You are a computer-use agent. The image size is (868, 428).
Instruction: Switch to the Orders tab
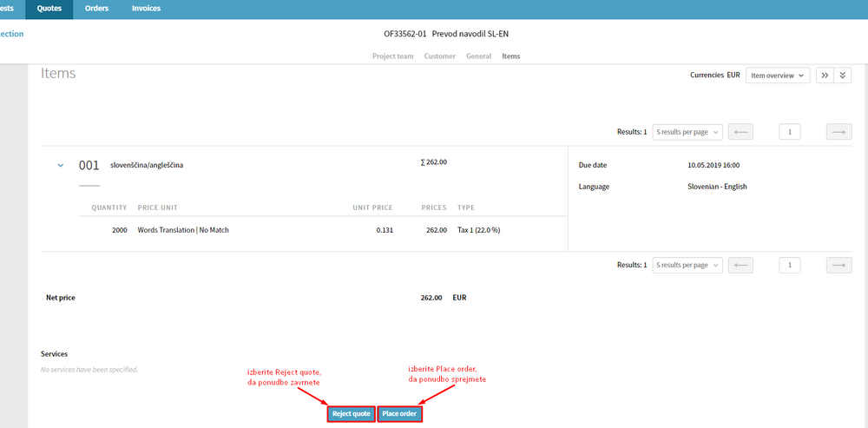coord(96,9)
